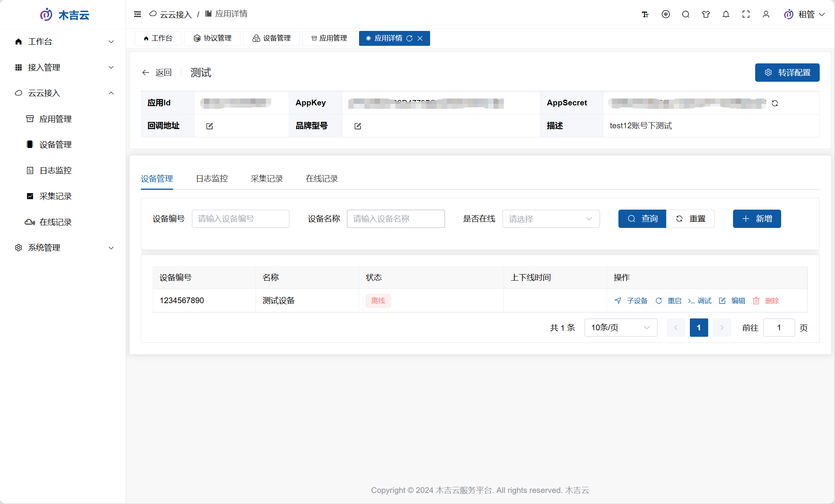Viewport: 835px width, 504px height.
Task: Close the 应用详情 tab
Action: point(420,38)
